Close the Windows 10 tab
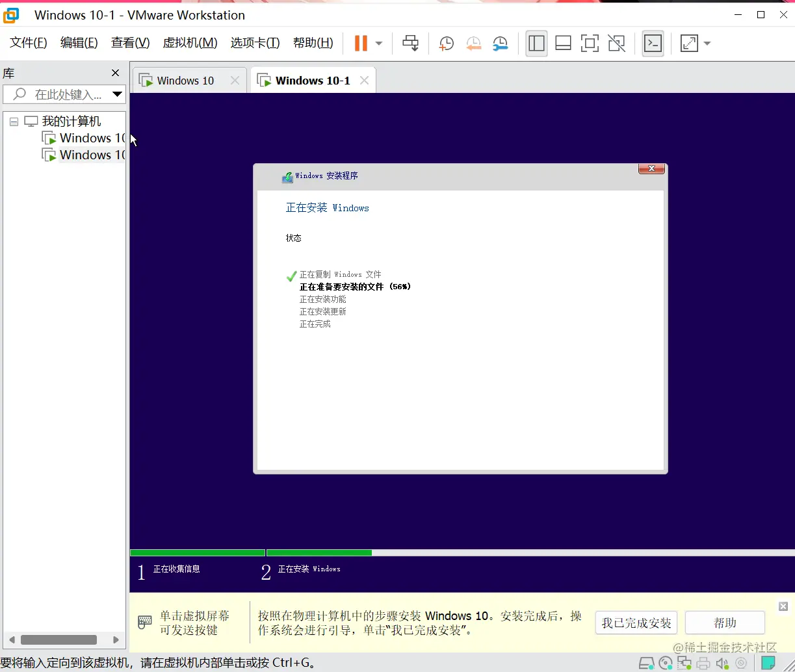 [x=235, y=81]
